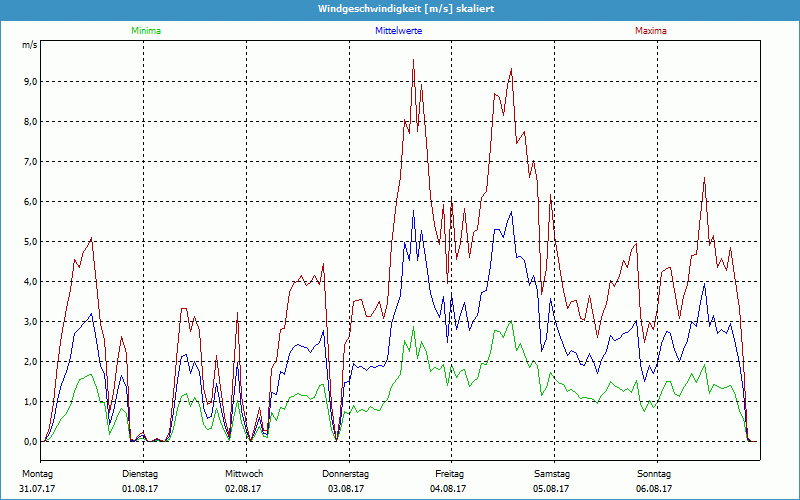Click the blue Mittelwerte legend label

click(398, 31)
